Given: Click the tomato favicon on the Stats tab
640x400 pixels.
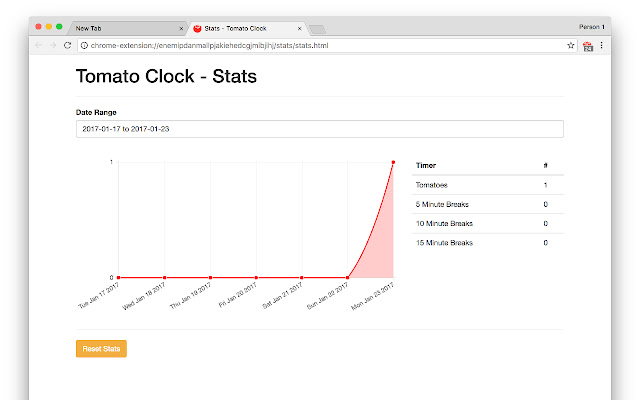Looking at the screenshot, I should [198, 28].
